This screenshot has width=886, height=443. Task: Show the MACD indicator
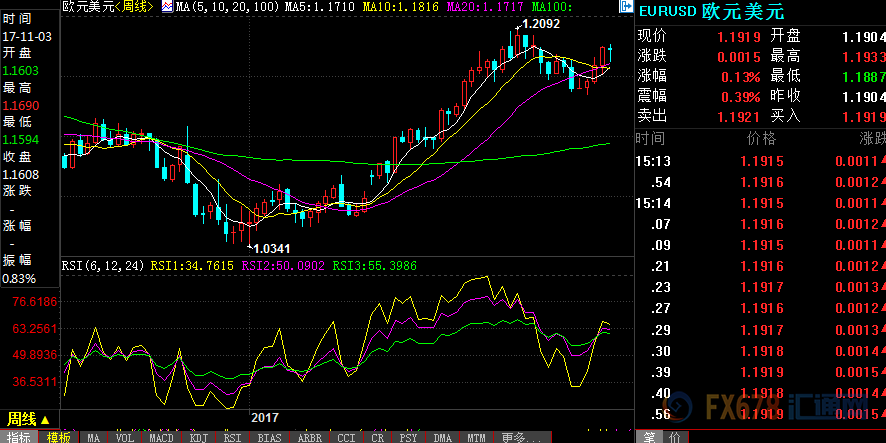pos(161,437)
